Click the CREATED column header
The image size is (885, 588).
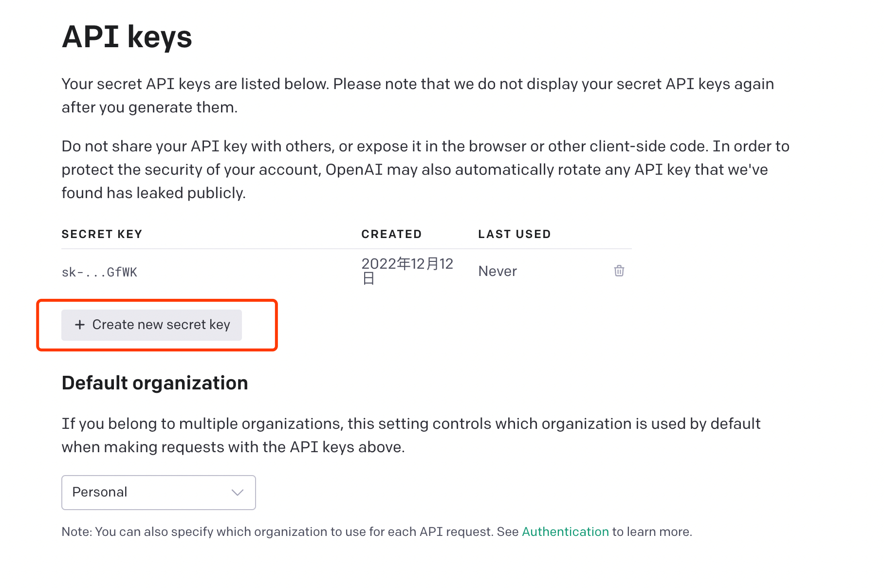[392, 234]
